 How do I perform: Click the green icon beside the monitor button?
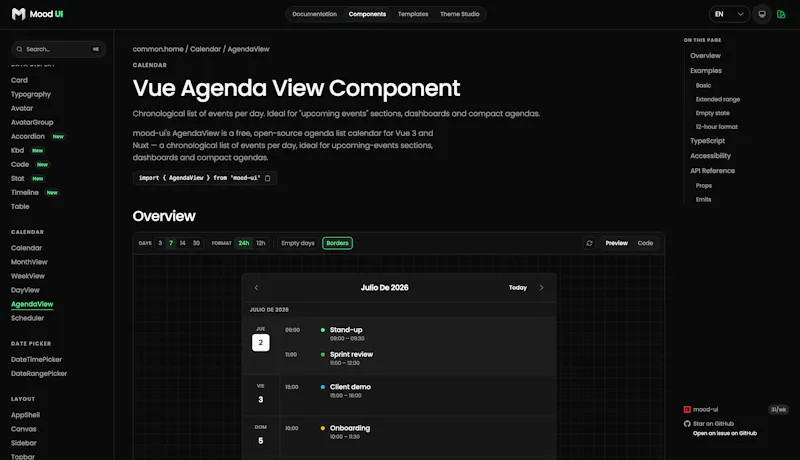[x=781, y=14]
